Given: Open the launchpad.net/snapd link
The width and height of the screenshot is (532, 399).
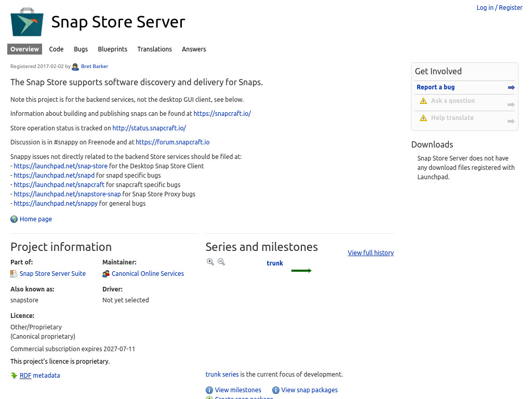Looking at the screenshot, I should pyautogui.click(x=54, y=176).
